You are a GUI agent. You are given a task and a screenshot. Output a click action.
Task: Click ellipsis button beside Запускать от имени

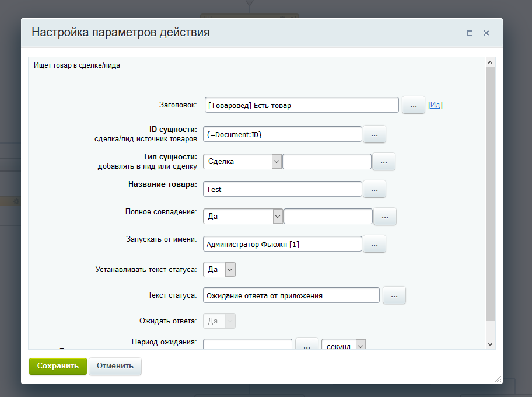coord(374,244)
